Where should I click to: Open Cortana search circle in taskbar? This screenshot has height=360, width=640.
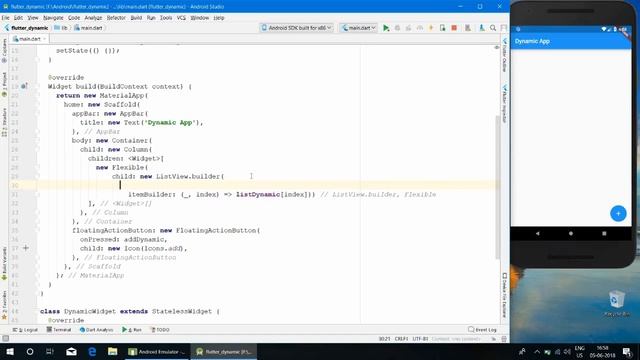pos(30,351)
